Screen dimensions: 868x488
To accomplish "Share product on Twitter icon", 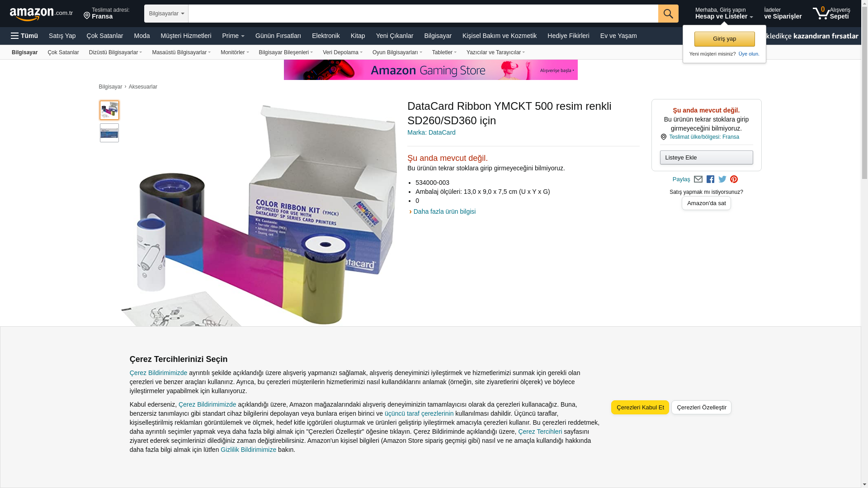I will tap(722, 179).
